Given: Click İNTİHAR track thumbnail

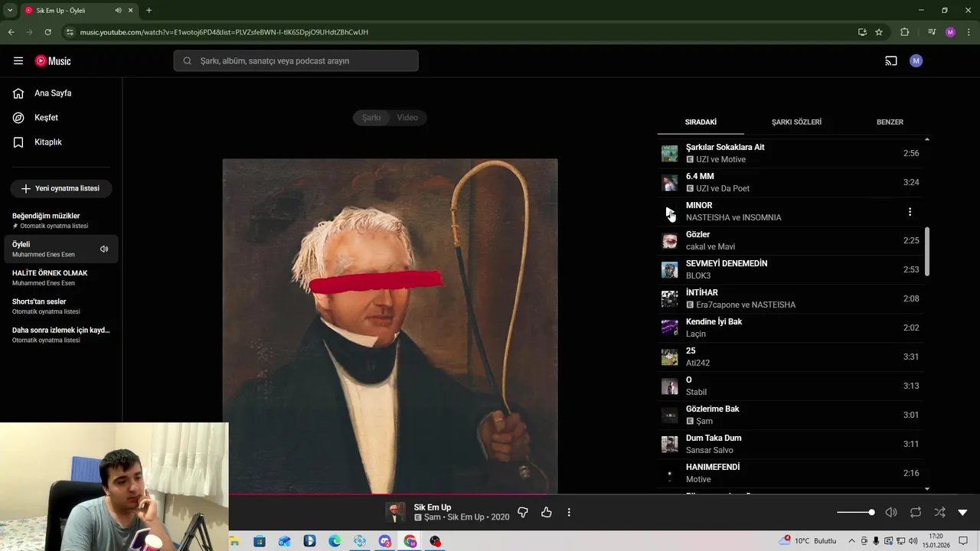Looking at the screenshot, I should point(670,299).
